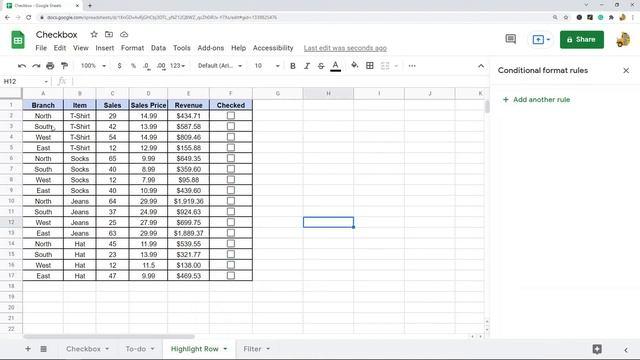Open the zoom 100% dropdown

(93, 66)
